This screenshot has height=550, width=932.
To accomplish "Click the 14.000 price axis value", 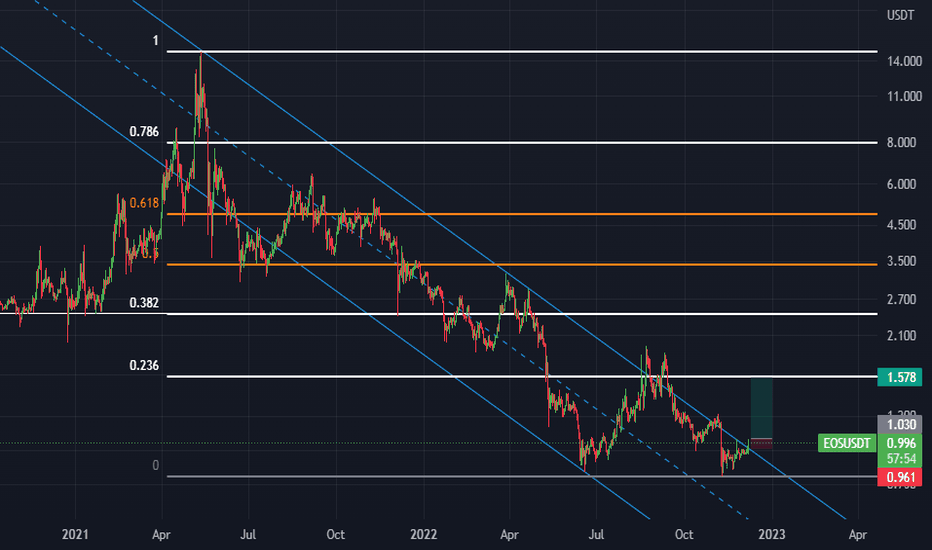I will click(x=904, y=61).
